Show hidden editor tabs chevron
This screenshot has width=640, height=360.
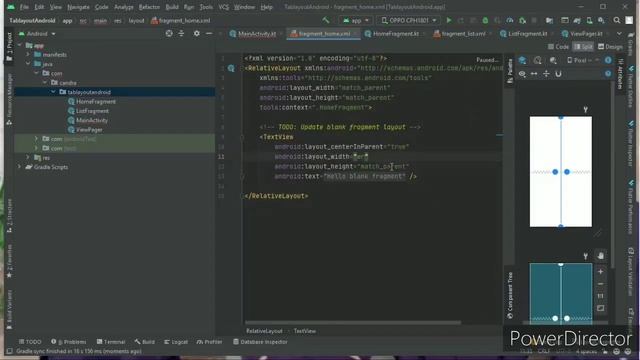(619, 33)
